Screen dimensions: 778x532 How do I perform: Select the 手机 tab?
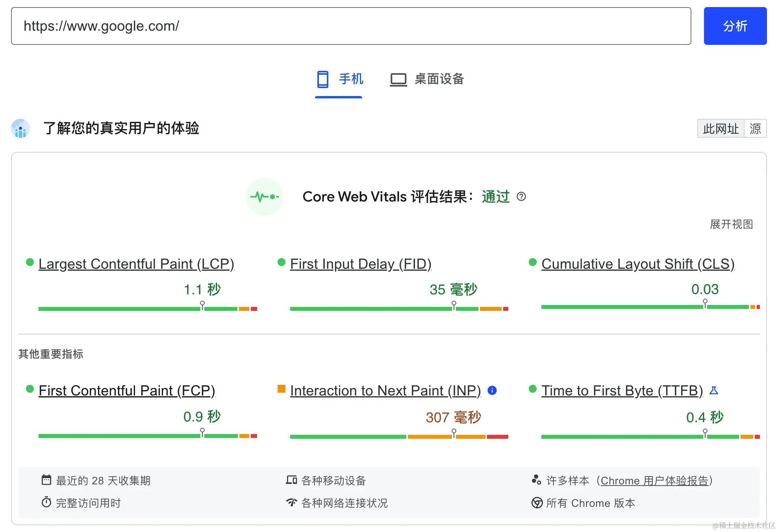click(350, 79)
